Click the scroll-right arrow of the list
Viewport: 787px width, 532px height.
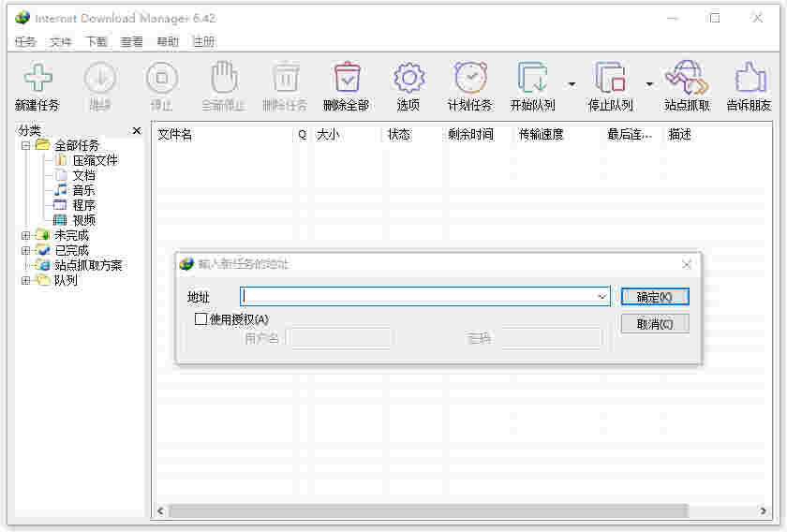coord(763,510)
